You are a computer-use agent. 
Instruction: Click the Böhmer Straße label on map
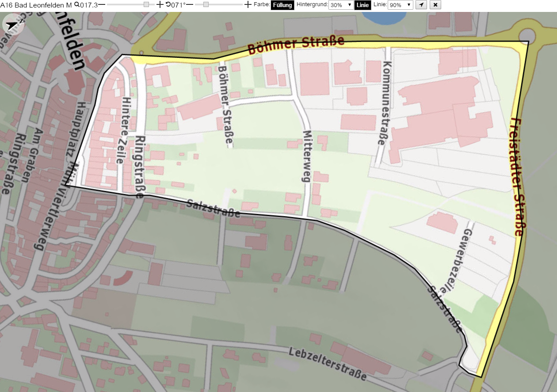tap(295, 45)
